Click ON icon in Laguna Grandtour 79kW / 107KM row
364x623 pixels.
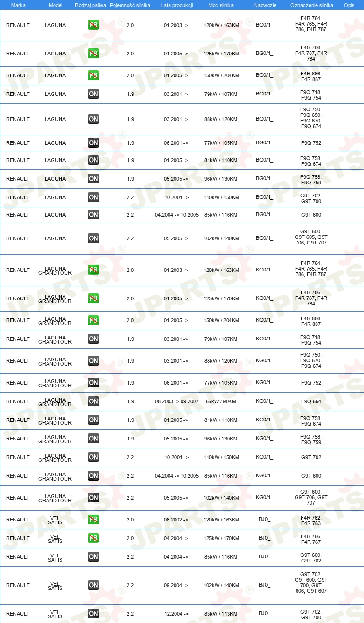(94, 339)
